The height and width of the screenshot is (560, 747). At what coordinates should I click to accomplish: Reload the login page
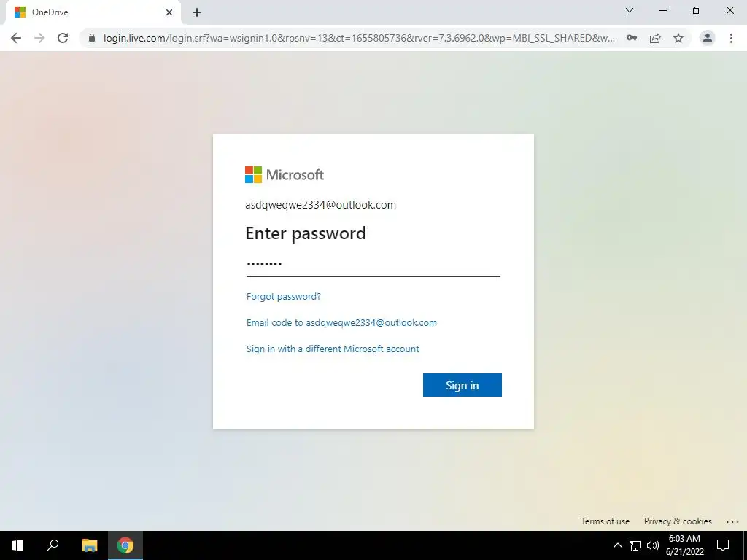point(63,38)
